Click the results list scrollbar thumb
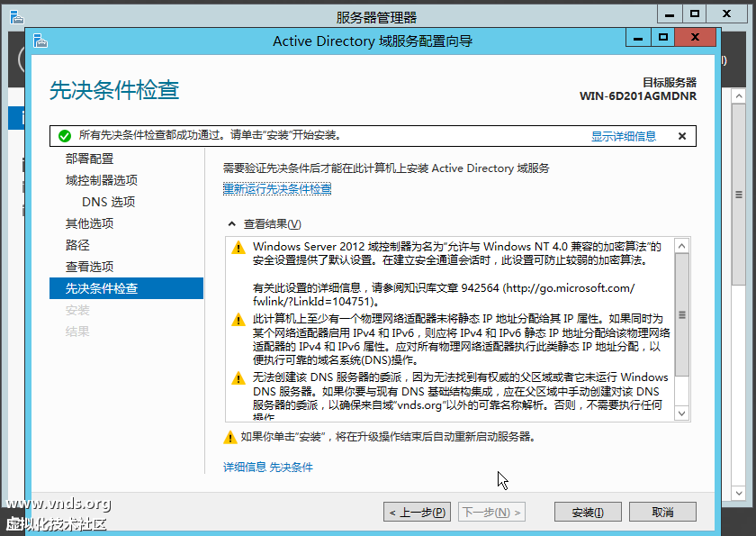 [x=681, y=314]
